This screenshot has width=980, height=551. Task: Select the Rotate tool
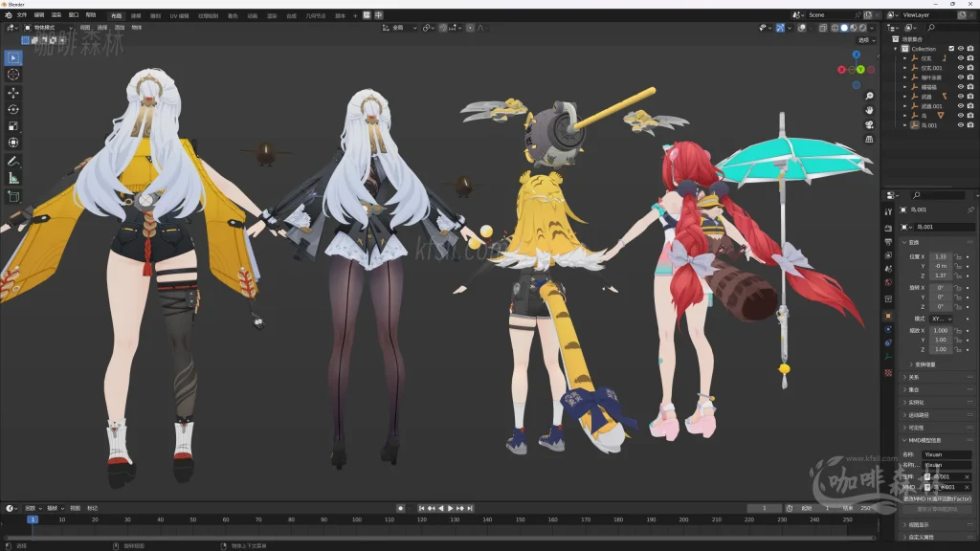coord(13,109)
